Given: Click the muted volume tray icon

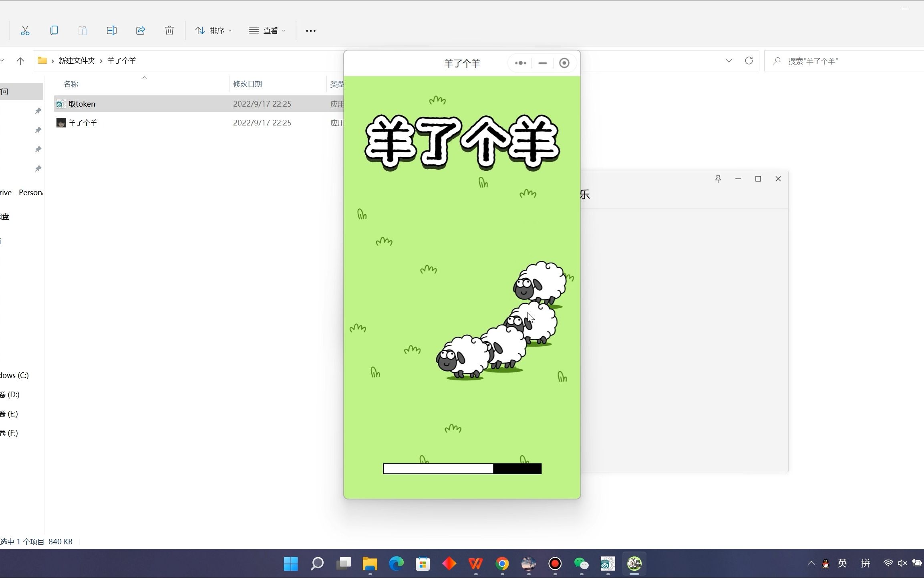Looking at the screenshot, I should point(902,563).
